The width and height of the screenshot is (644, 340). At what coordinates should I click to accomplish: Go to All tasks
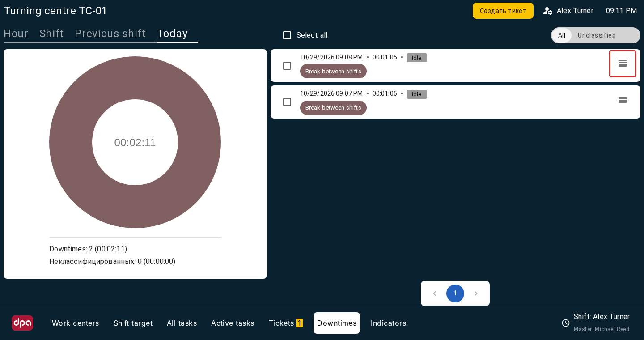pos(182,323)
